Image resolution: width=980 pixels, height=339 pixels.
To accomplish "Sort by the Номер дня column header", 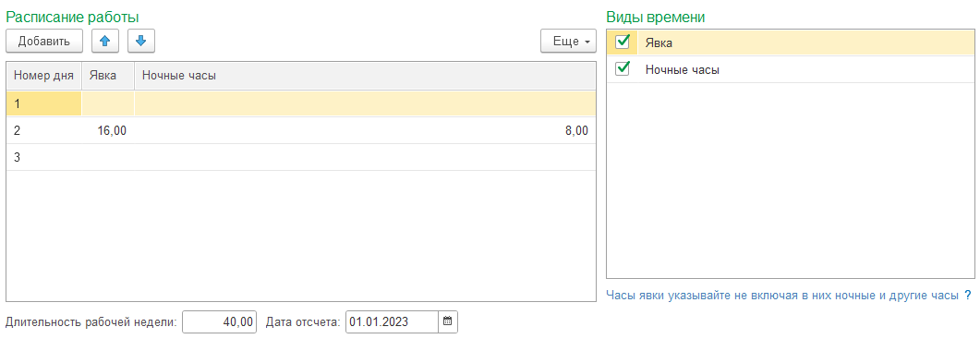I will click(x=43, y=76).
